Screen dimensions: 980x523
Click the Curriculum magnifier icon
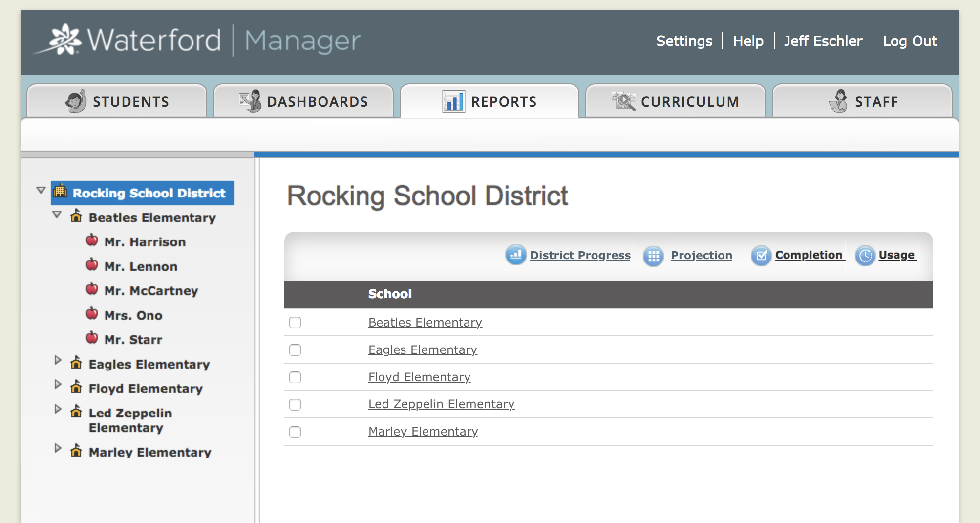point(623,101)
